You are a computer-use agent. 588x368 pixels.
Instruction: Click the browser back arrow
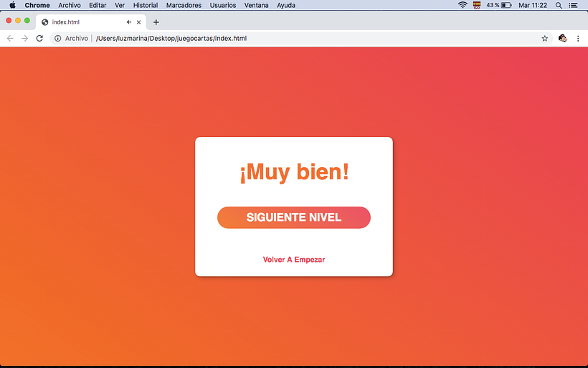coord(10,38)
